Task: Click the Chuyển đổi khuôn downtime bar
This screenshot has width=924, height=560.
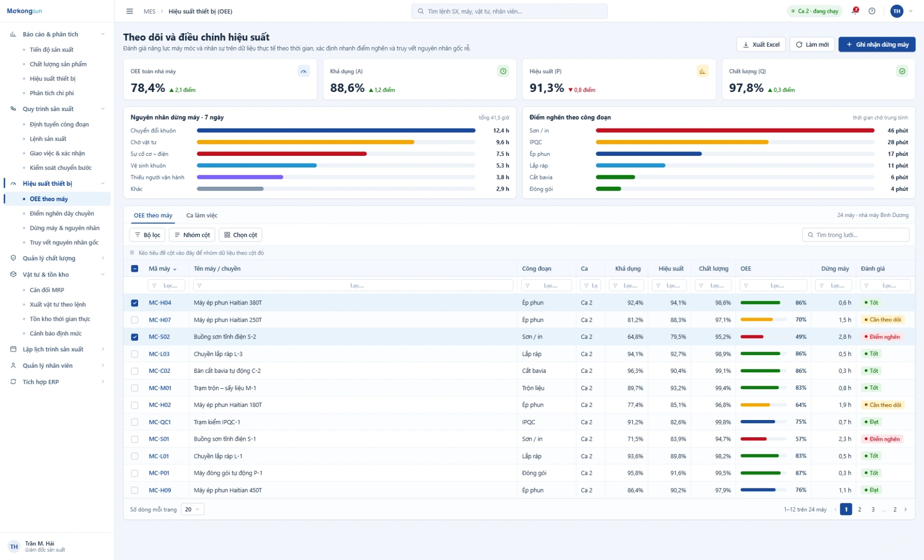Action: [336, 131]
